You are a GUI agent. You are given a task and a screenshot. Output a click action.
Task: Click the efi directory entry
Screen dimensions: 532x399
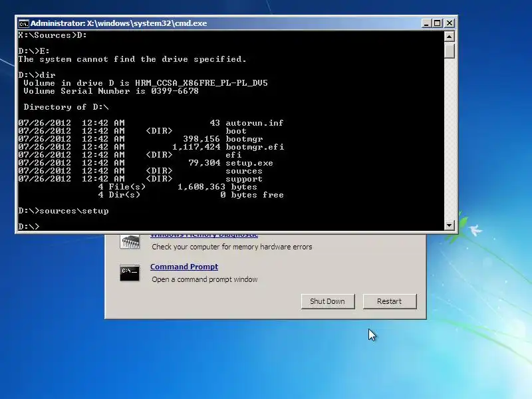click(x=233, y=155)
